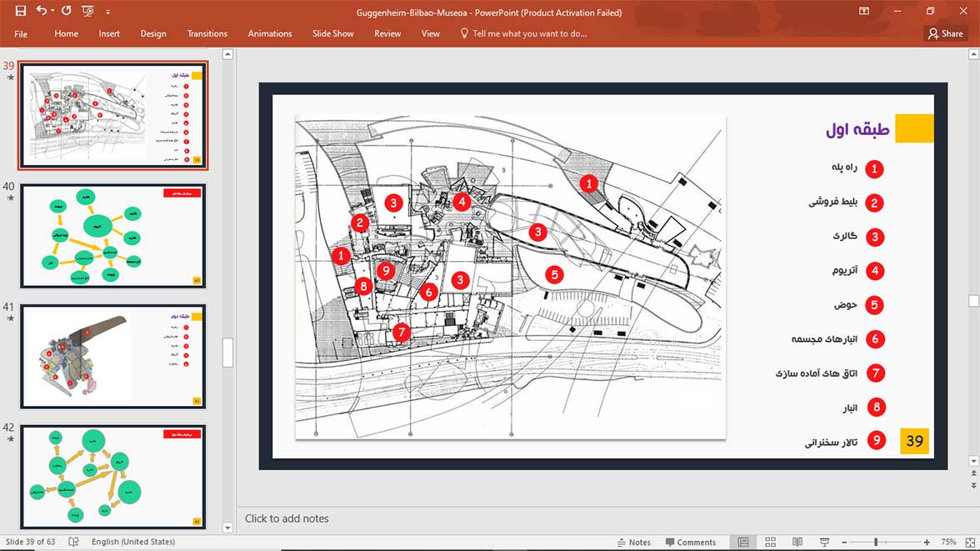Click the slide title 'طبقه اول'
The image size is (980, 551).
tap(857, 129)
